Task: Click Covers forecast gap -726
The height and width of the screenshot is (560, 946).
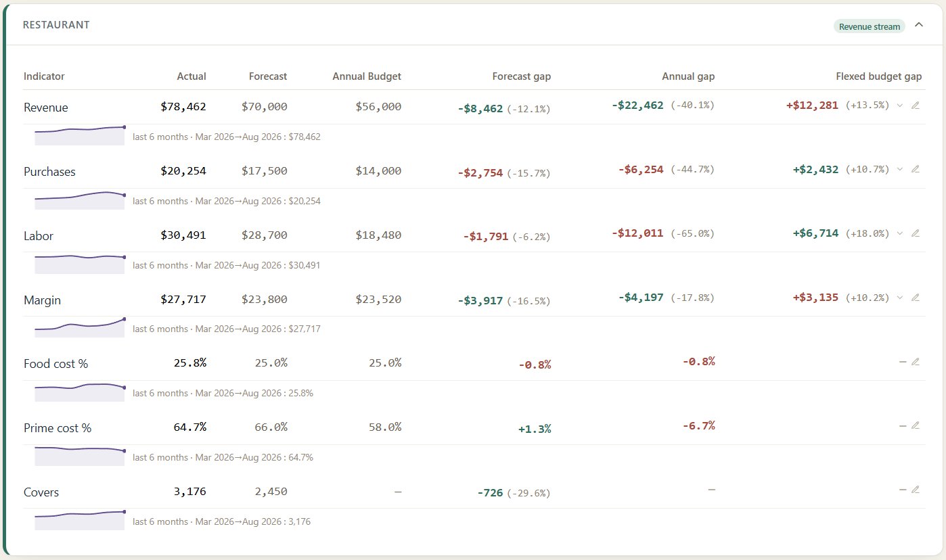Action: [491, 493]
